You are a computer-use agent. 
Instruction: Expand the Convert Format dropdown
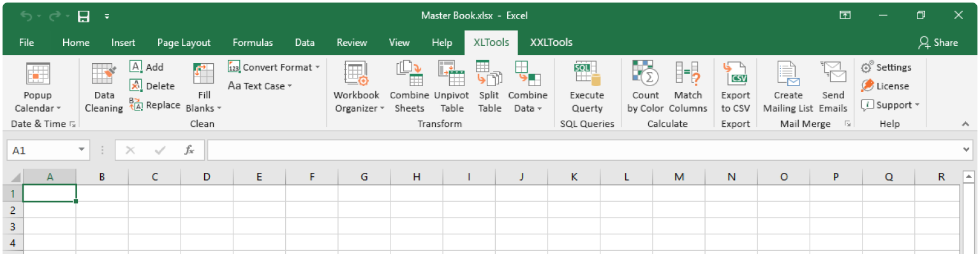pos(274,67)
